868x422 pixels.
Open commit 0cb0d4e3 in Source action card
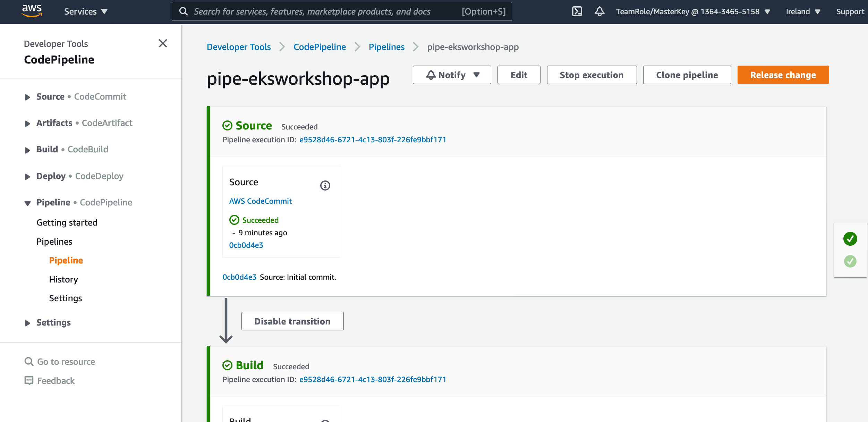point(246,245)
